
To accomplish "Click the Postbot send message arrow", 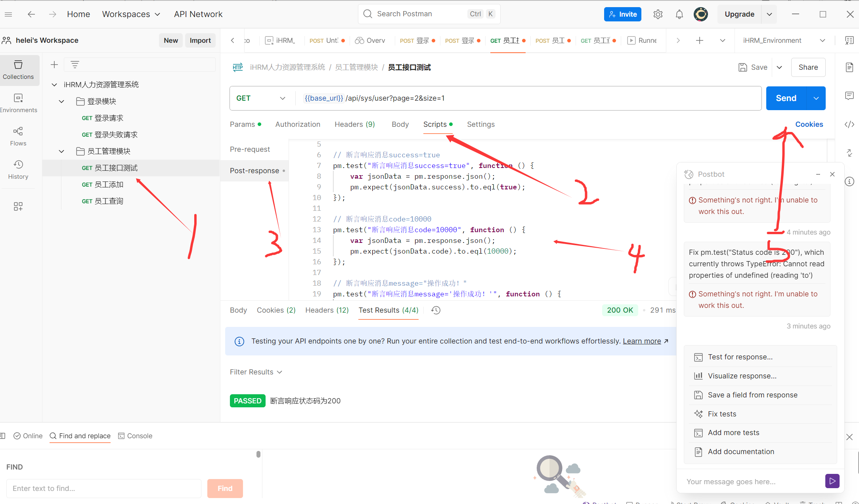I will tap(832, 481).
